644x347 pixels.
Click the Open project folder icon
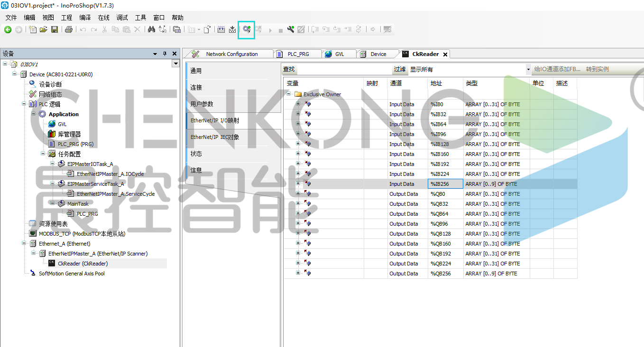44,29
